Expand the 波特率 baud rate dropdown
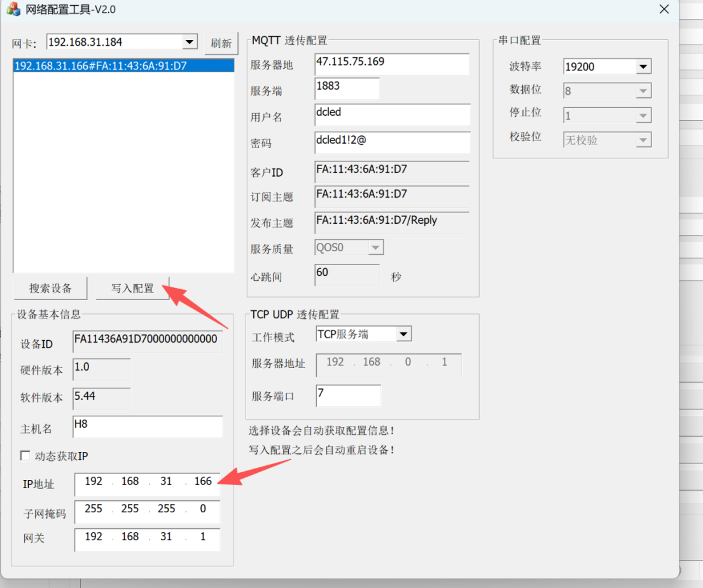Viewport: 703px width, 588px height. point(643,67)
